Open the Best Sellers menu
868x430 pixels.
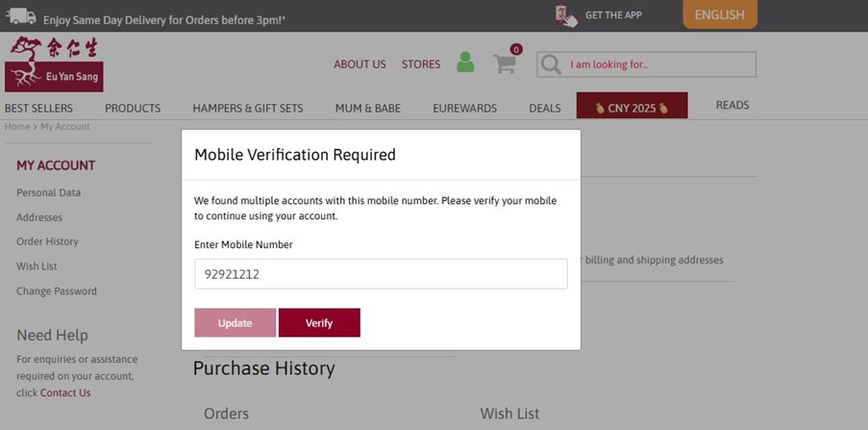[38, 108]
